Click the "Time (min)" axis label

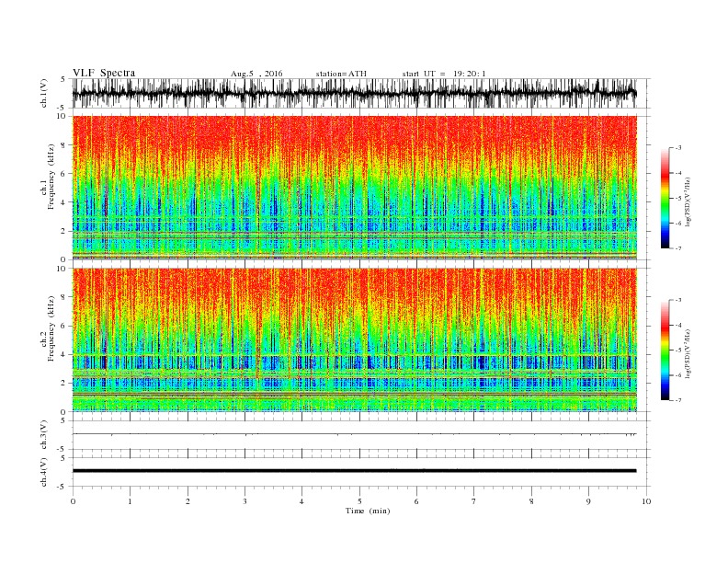(368, 511)
